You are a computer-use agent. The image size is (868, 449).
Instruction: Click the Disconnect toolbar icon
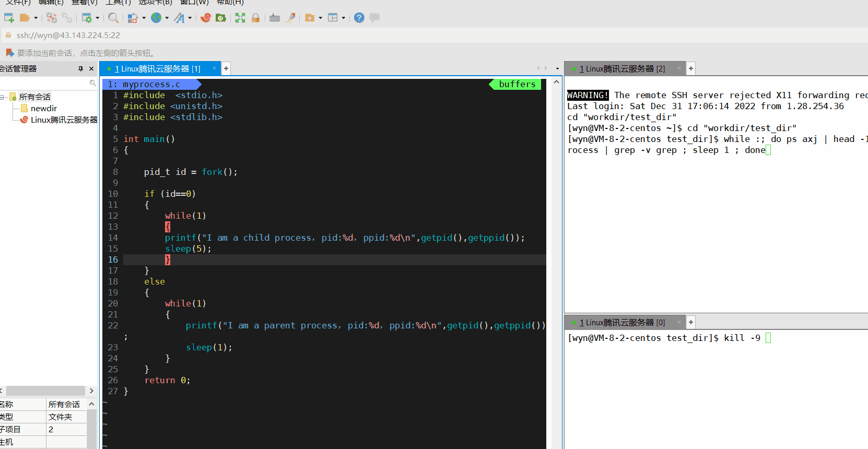pyautogui.click(x=51, y=18)
